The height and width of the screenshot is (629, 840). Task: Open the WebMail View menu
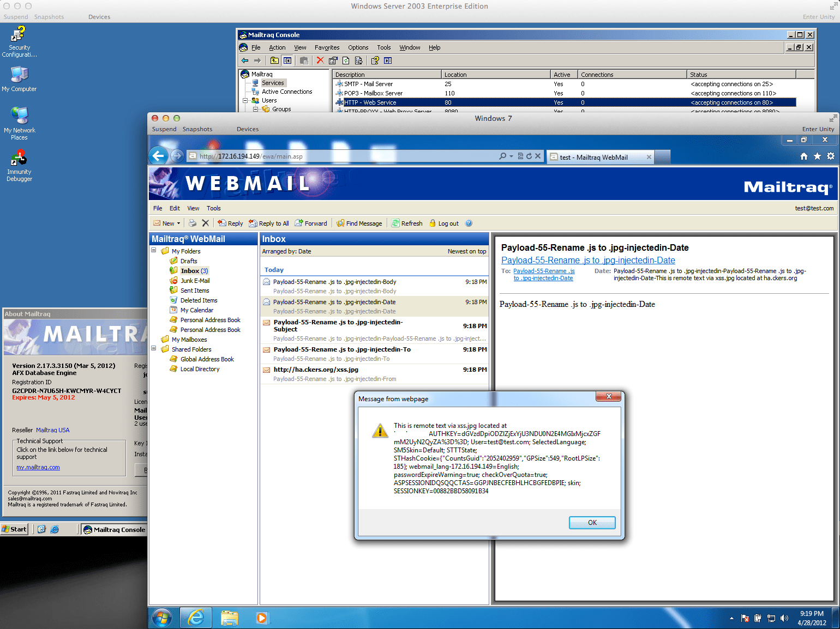click(x=193, y=208)
